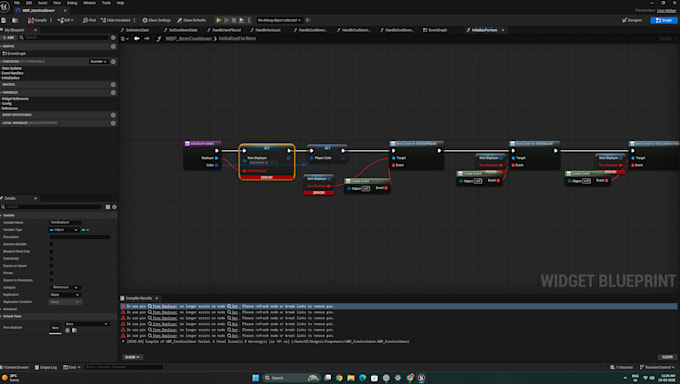The height and width of the screenshot is (384, 680).
Task: Toggle Private checkbox
Action: click(x=51, y=273)
